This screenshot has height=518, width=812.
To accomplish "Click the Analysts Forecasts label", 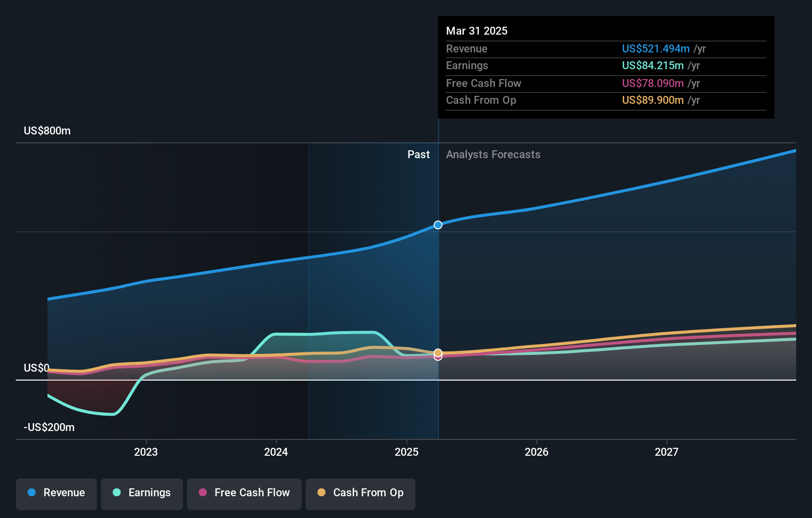I will (493, 155).
